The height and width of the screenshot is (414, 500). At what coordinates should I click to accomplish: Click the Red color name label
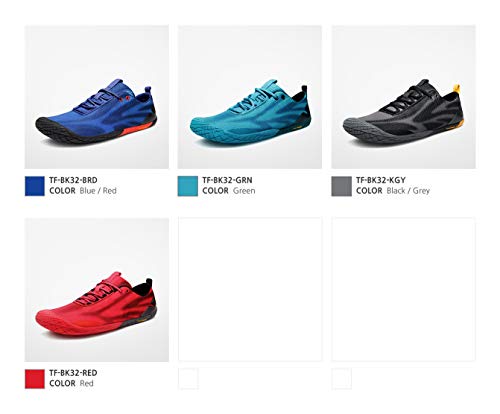point(86,384)
